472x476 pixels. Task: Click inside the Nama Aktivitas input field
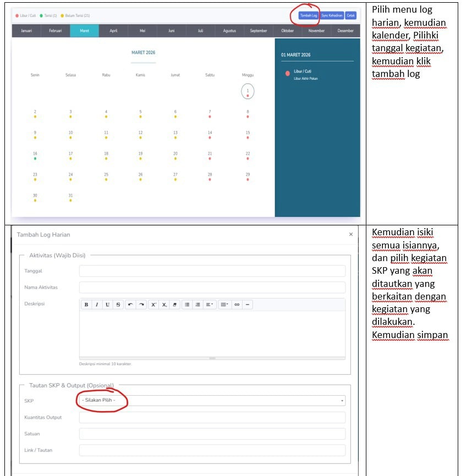212,287
